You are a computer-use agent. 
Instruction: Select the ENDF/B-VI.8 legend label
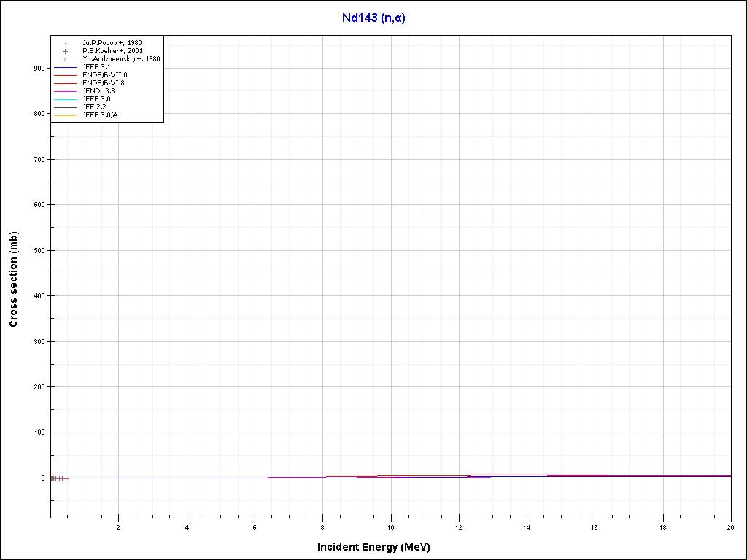[104, 83]
